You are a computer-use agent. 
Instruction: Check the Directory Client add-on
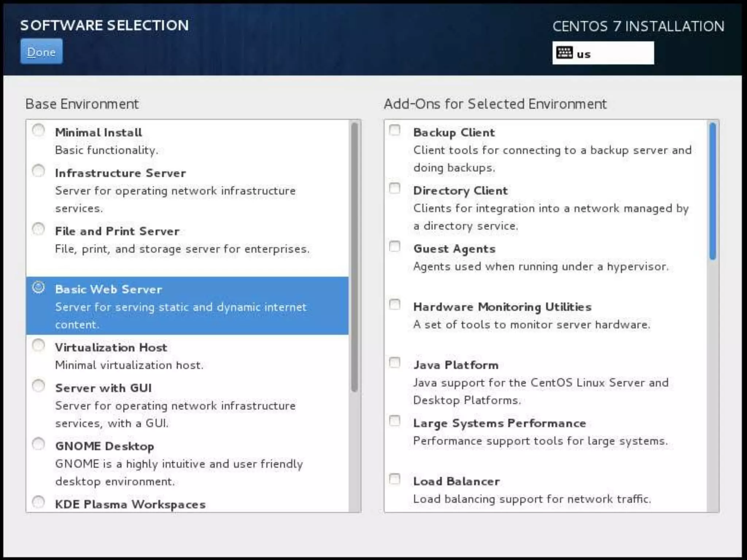coord(395,188)
